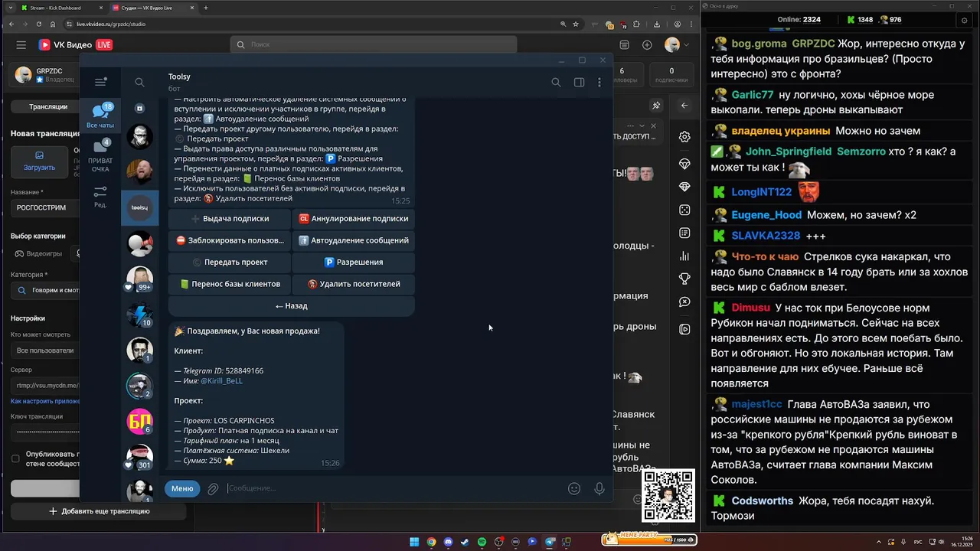This screenshot has height=551, width=980.
Task: Click VK Video create plus icon
Action: (647, 45)
